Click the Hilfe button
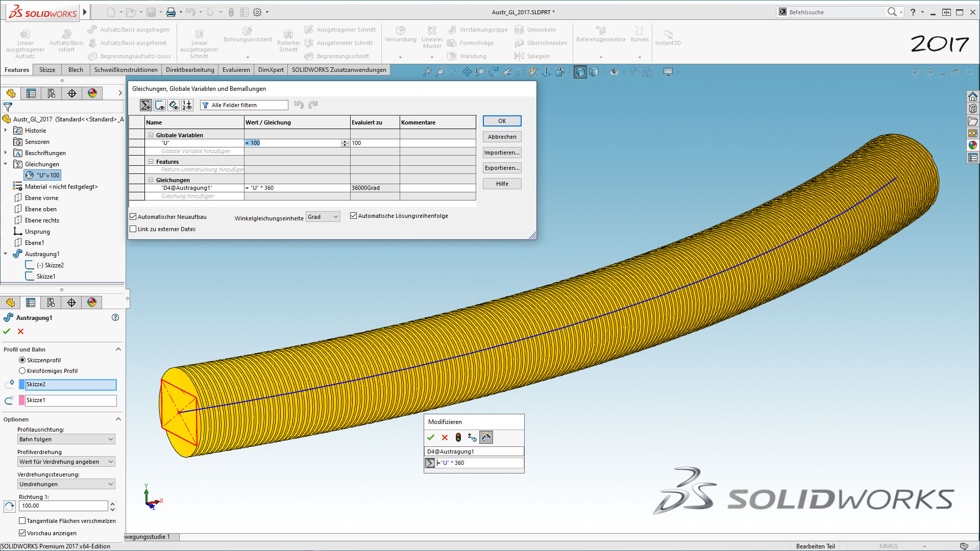Screen dimensions: 980x551 502,184
